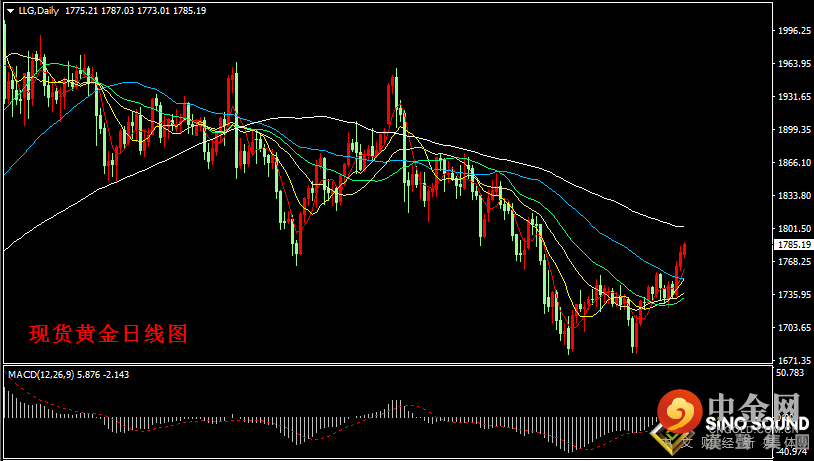The width and height of the screenshot is (814, 461).
Task: Click the OHLC values 1775.21 1787.03 1773.01 1785.19
Action: point(135,10)
